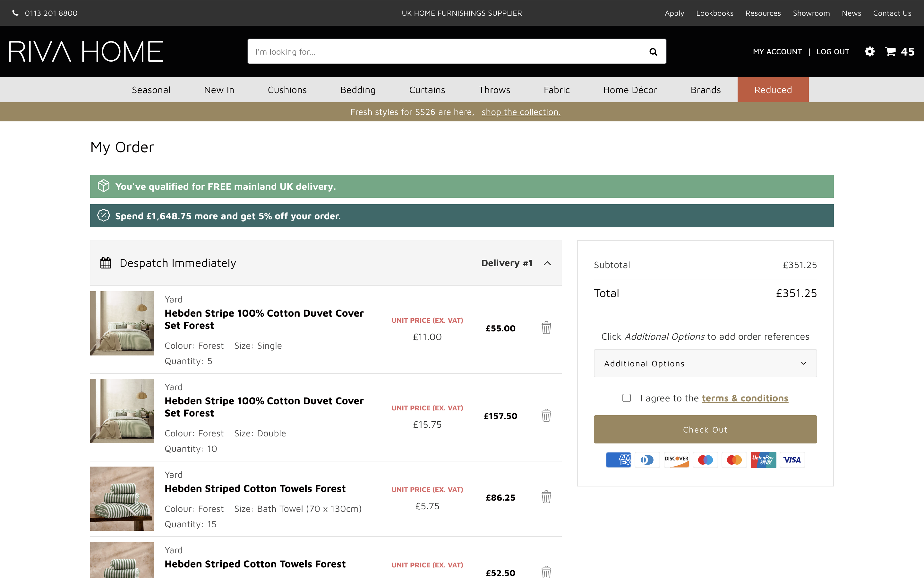Go to MY ACCOUNT
The image size is (924, 578).
point(777,52)
